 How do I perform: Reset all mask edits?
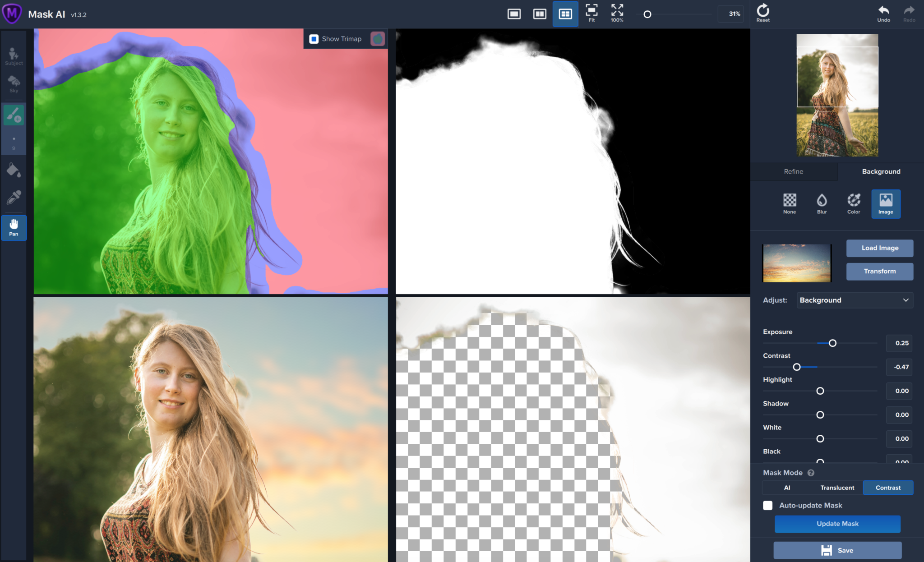point(763,13)
